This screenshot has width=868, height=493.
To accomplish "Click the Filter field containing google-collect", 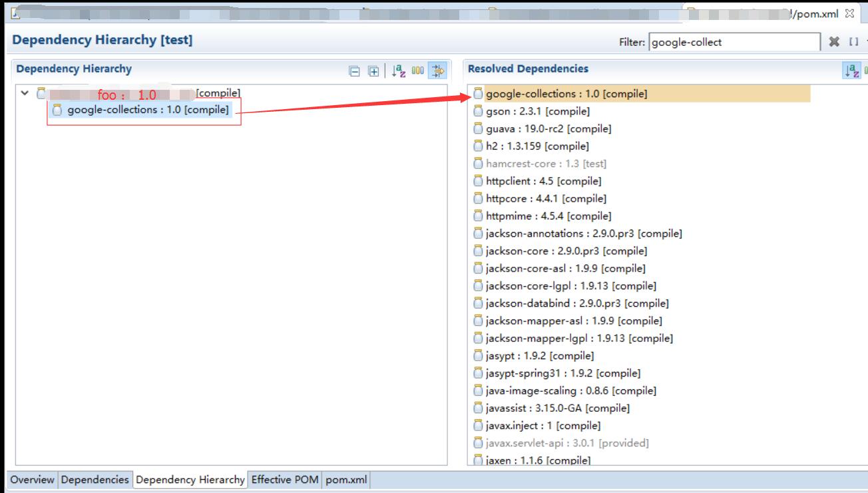I will click(735, 42).
